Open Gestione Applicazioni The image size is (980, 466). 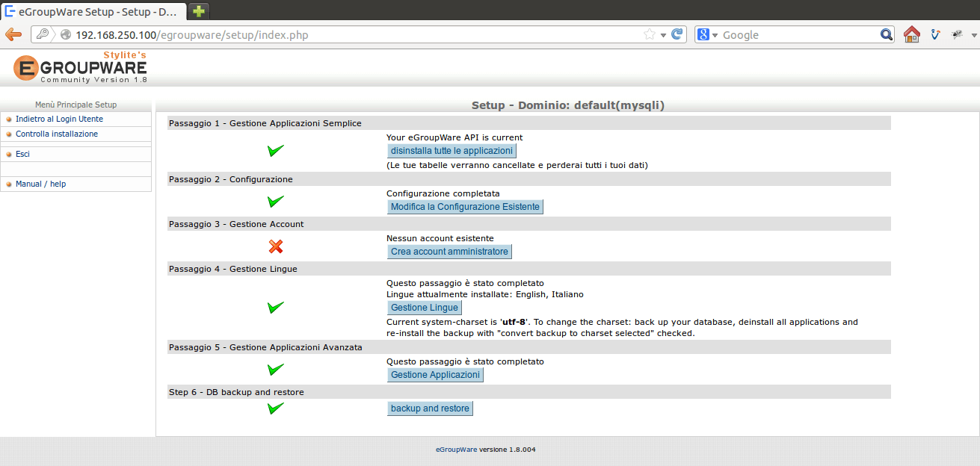click(435, 375)
